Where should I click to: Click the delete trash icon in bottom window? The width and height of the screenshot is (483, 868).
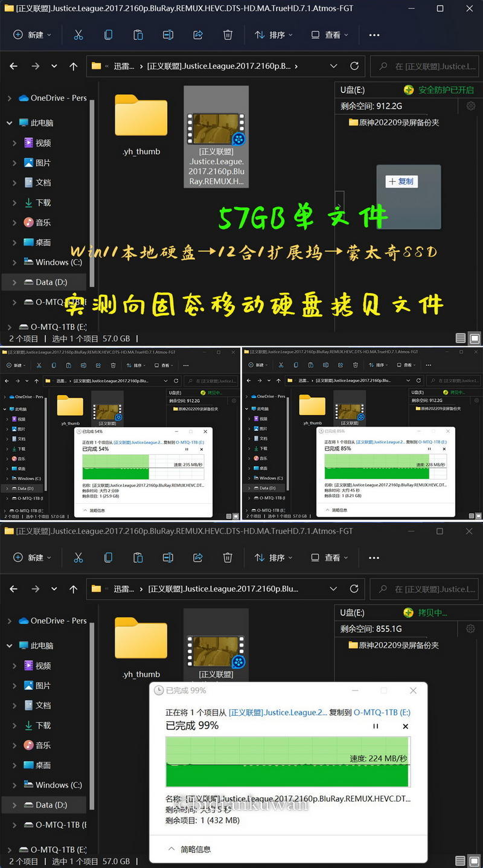228,558
